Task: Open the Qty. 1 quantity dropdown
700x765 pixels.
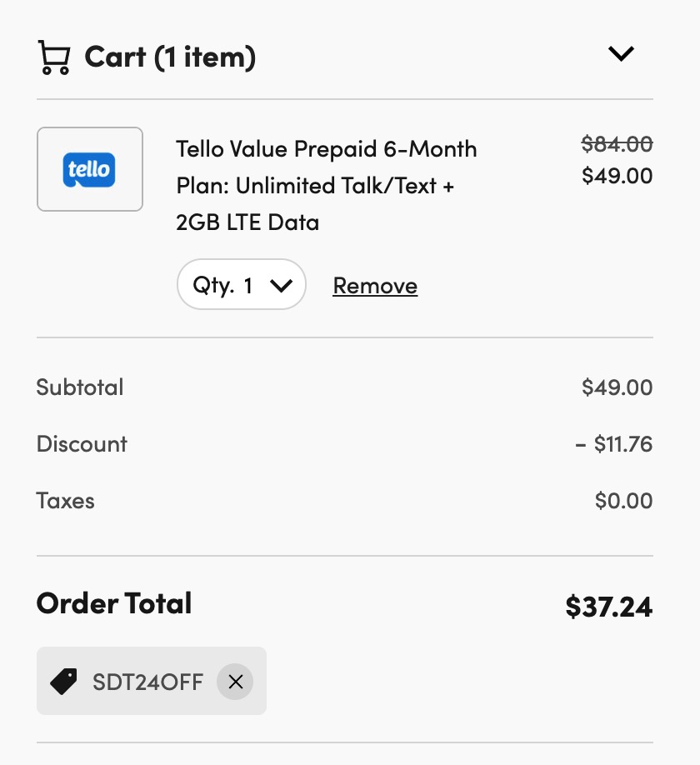Action: tap(242, 285)
